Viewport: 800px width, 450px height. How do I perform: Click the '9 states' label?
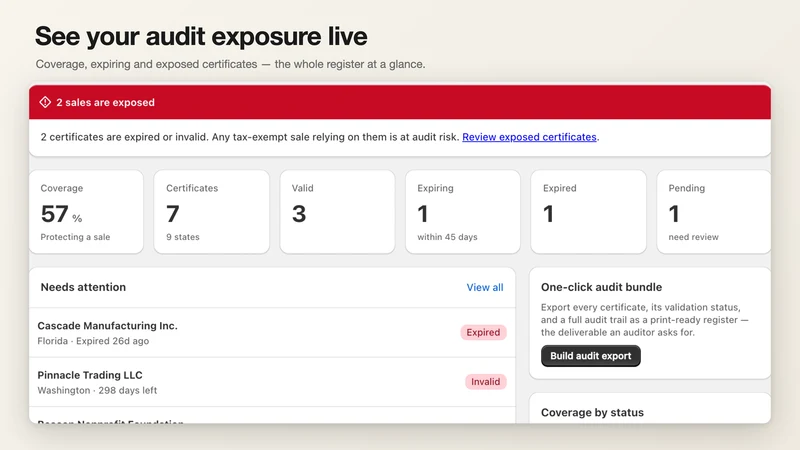[x=183, y=237]
